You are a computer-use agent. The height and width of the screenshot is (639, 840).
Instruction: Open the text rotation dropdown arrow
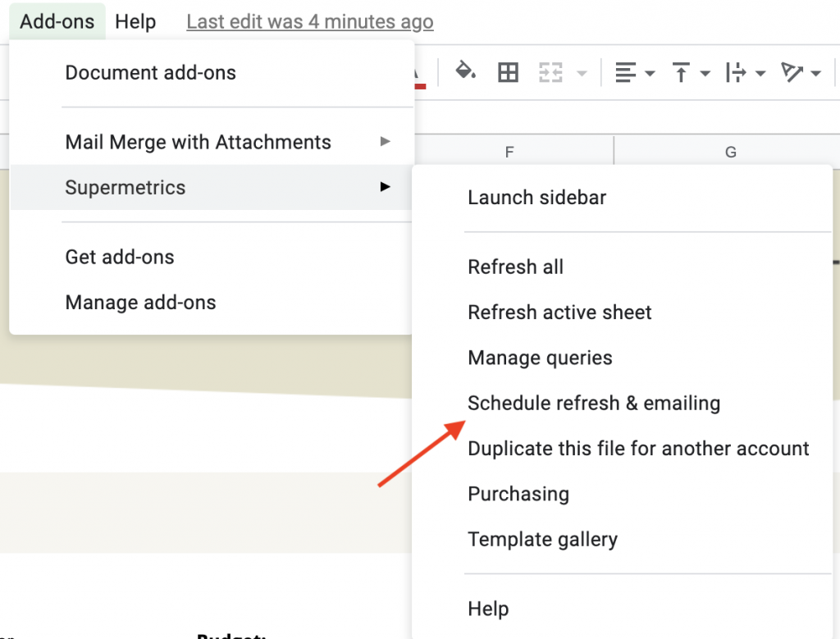point(815,74)
